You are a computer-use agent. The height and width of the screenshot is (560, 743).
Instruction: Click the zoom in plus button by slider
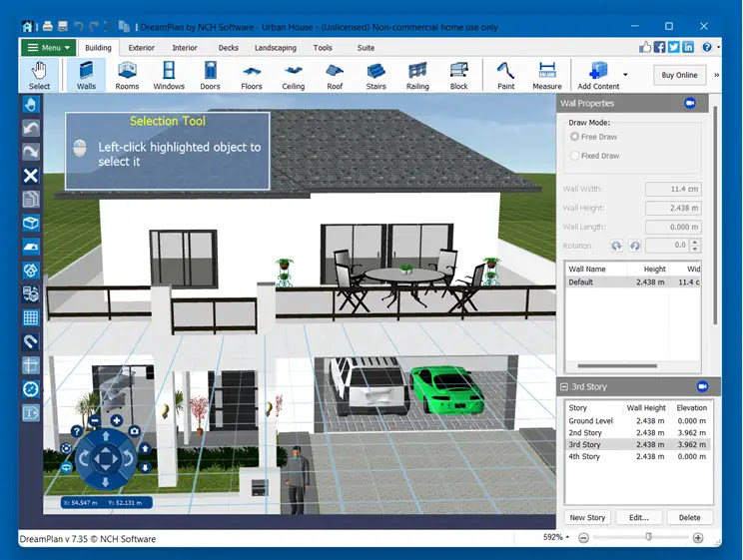(697, 537)
